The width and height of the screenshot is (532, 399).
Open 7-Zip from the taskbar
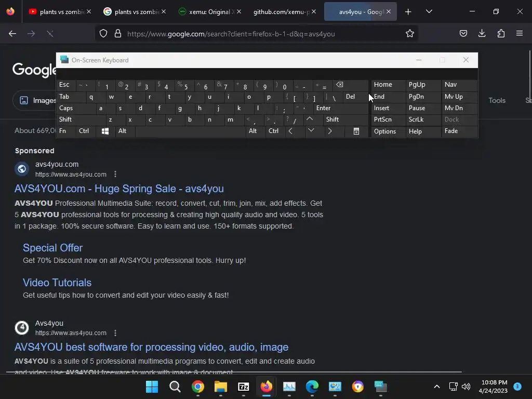244,387
